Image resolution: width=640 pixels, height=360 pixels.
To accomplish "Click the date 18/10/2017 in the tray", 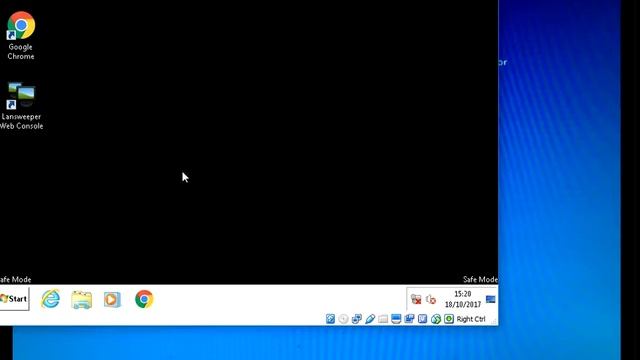I will (x=462, y=304).
